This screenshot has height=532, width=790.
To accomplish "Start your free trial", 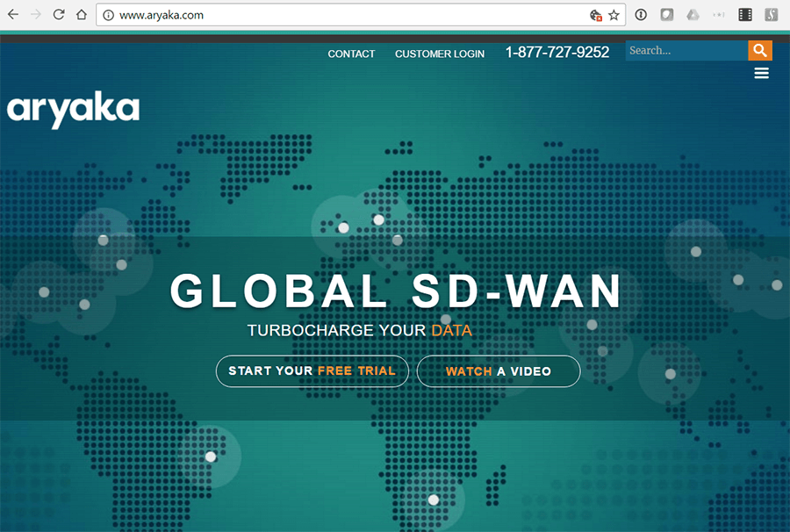I will [312, 371].
